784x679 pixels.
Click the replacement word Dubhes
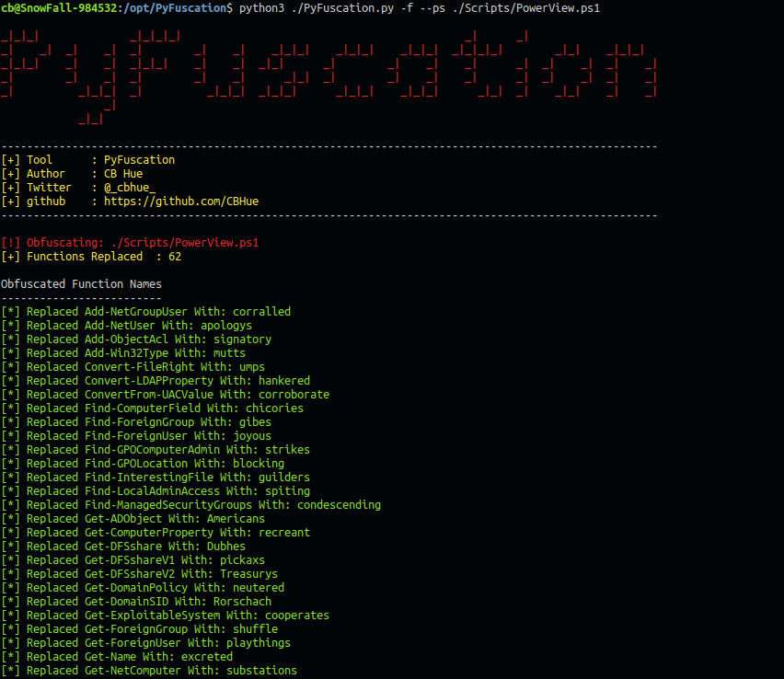click(226, 547)
